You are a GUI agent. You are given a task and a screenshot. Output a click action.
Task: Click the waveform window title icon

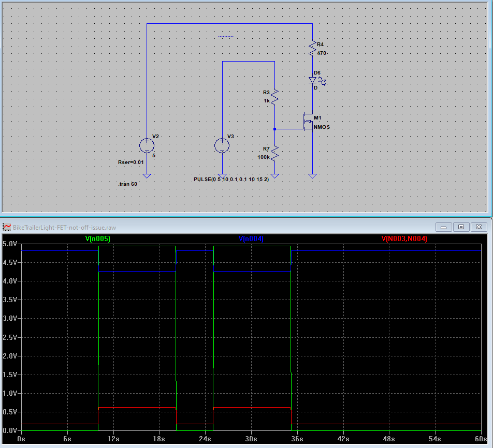click(7, 227)
